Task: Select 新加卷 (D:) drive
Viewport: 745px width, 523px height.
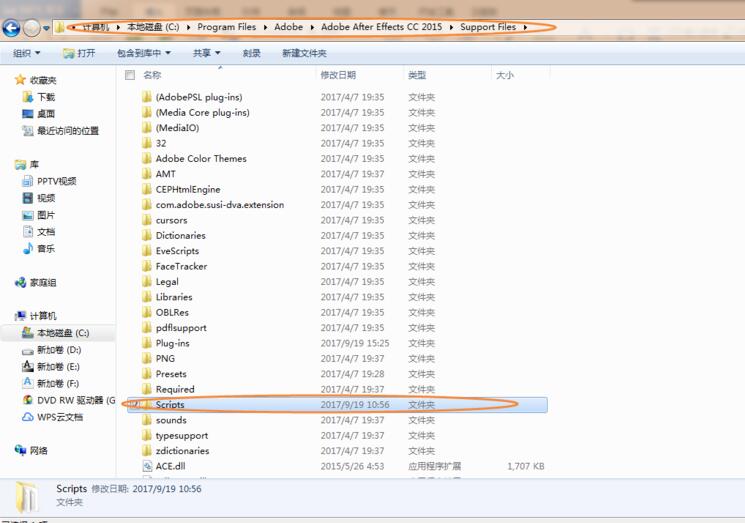Action: (59, 350)
